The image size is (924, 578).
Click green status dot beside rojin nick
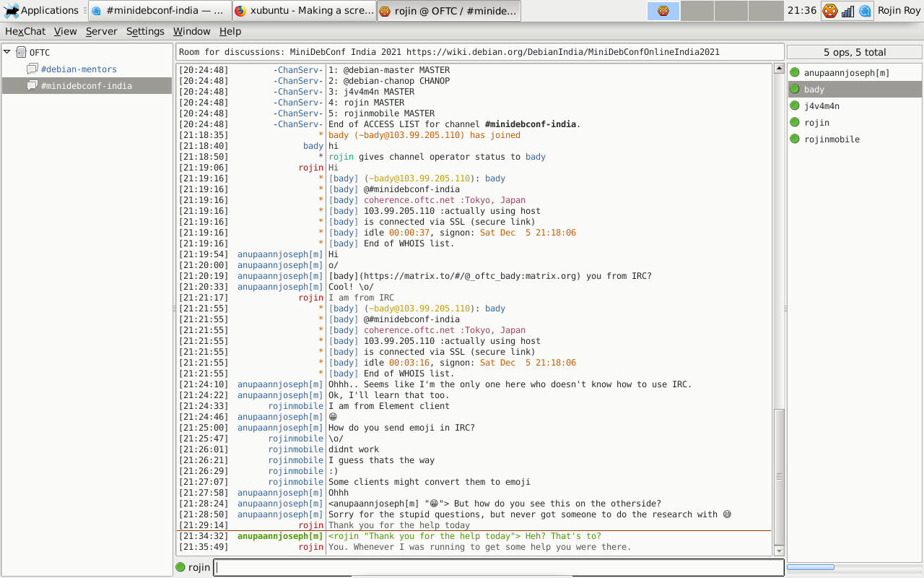180,567
